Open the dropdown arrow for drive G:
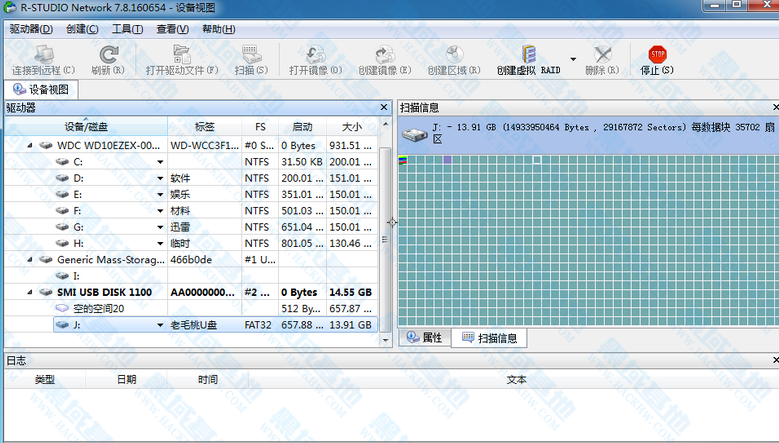The height and width of the screenshot is (443, 779). tap(160, 227)
